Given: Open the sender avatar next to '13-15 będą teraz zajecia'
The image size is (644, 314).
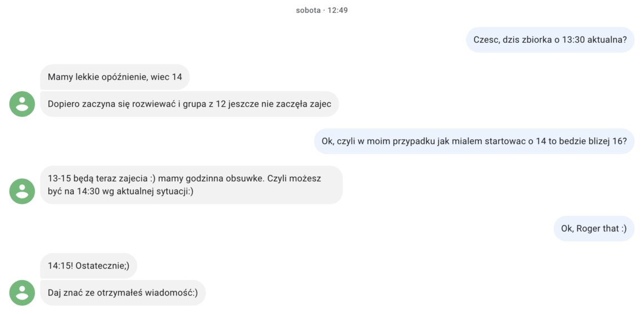Looking at the screenshot, I should pyautogui.click(x=22, y=191).
